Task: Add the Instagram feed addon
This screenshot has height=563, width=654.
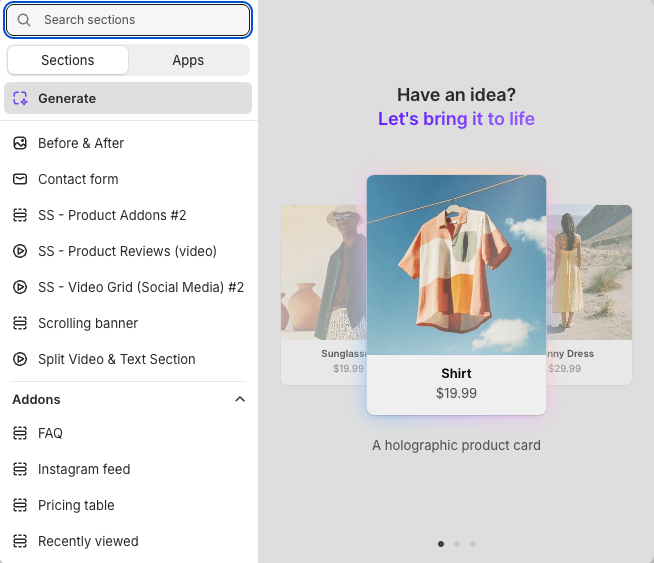Action: (x=128, y=469)
